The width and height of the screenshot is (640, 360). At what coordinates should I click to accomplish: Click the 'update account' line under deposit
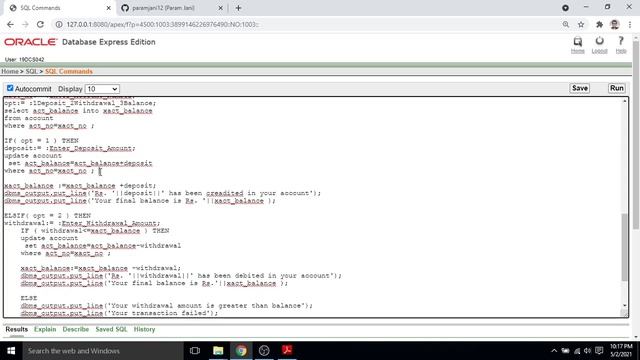point(33,156)
